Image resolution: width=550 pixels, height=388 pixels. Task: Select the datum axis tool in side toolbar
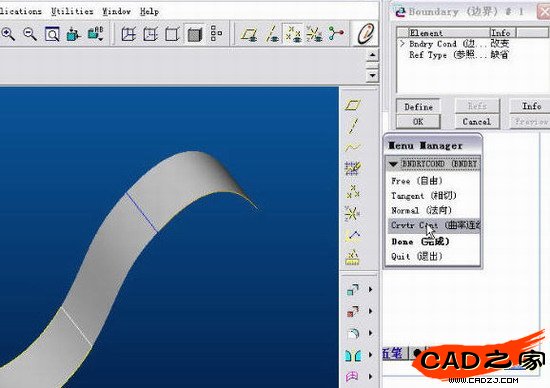point(353,126)
